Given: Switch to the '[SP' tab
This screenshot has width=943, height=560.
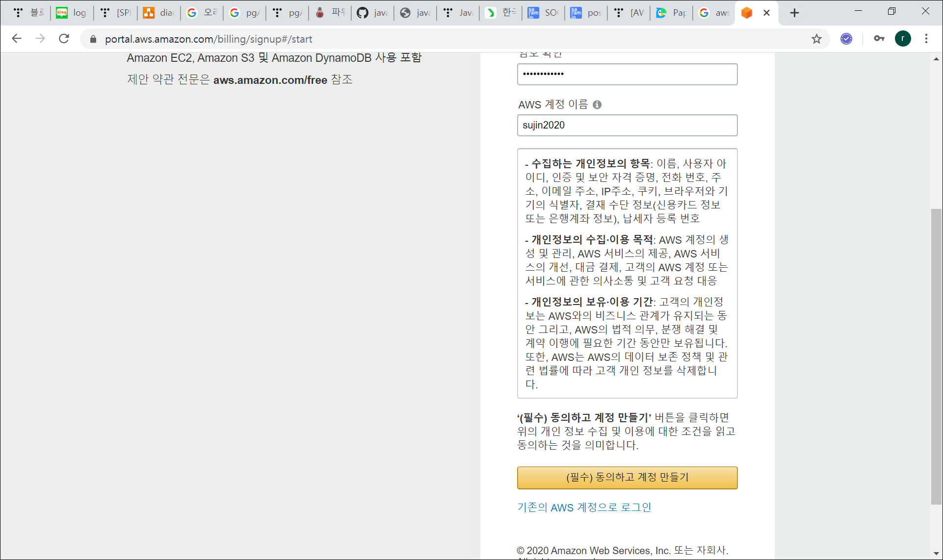Looking at the screenshot, I should click(115, 13).
